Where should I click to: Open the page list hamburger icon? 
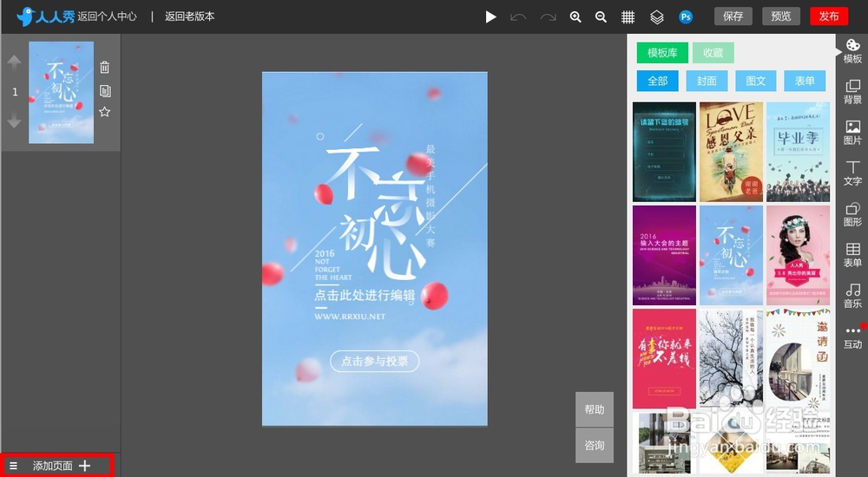click(x=13, y=466)
